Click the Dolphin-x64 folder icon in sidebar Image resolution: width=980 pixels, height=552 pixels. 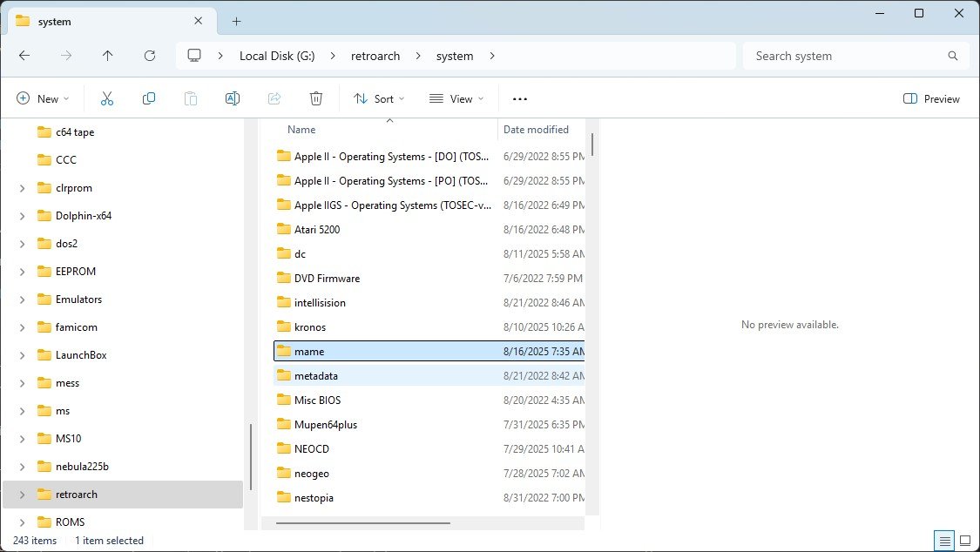44,215
